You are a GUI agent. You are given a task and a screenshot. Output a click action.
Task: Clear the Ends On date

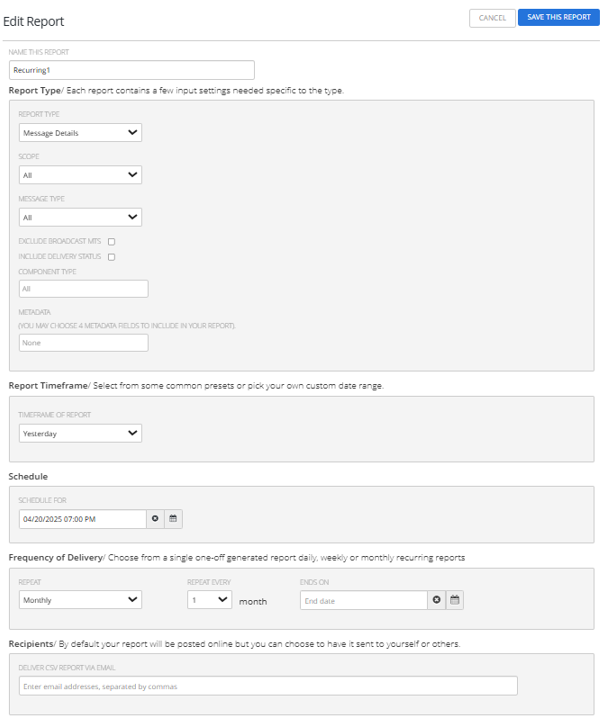click(436, 600)
